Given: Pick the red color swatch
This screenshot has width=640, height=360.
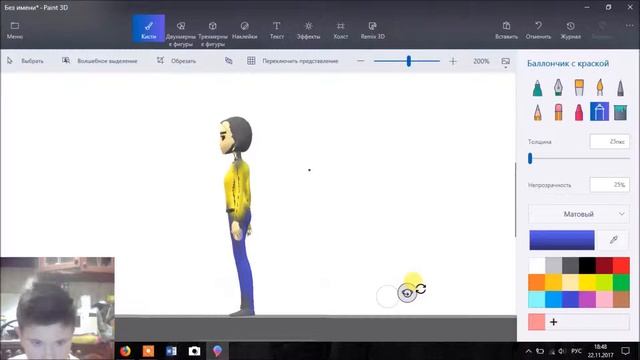Looking at the screenshot, I should click(x=621, y=266).
